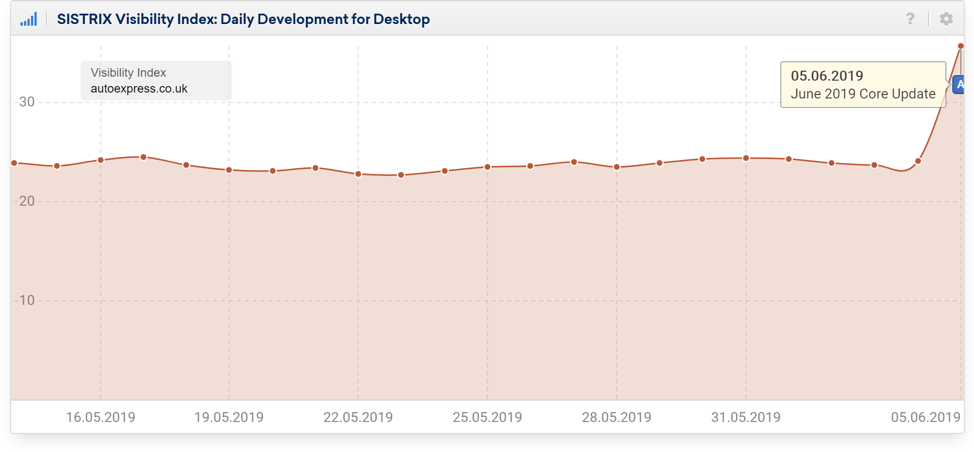Click the 05.06.2019 x-axis date label
This screenshot has width=974, height=452.
[x=925, y=417]
